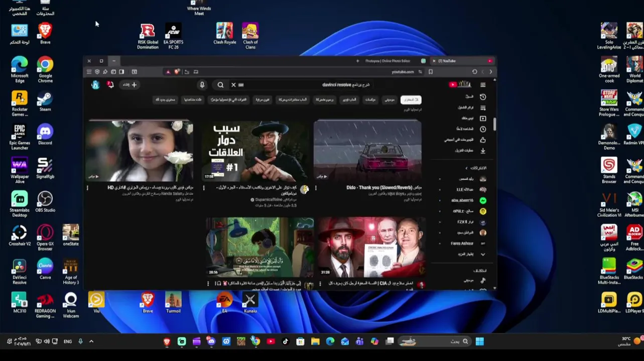The image size is (644, 361).
Task: Expand the Subscriptions section chevron
Action: coord(466,168)
